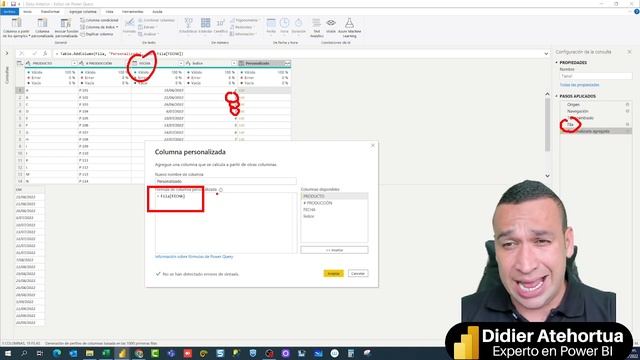Switch to the Vista tab

(x=109, y=12)
